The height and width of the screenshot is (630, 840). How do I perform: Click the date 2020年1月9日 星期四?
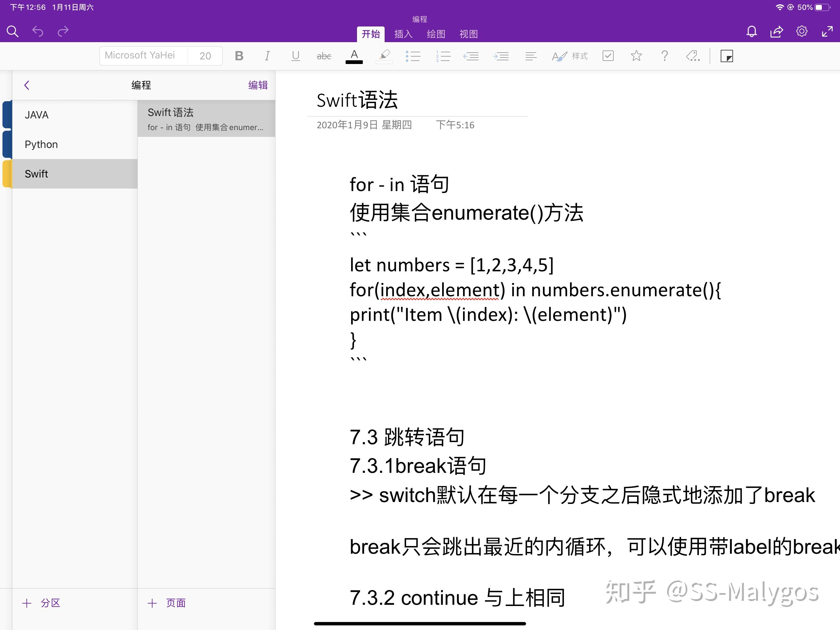(x=364, y=125)
